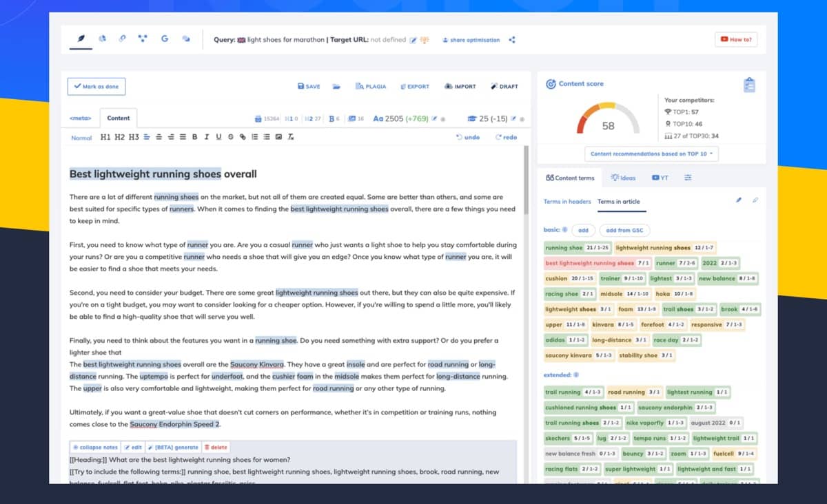The height and width of the screenshot is (504, 827).
Task: Toggle the visibility icon next to the word count
Action: [x=442, y=118]
